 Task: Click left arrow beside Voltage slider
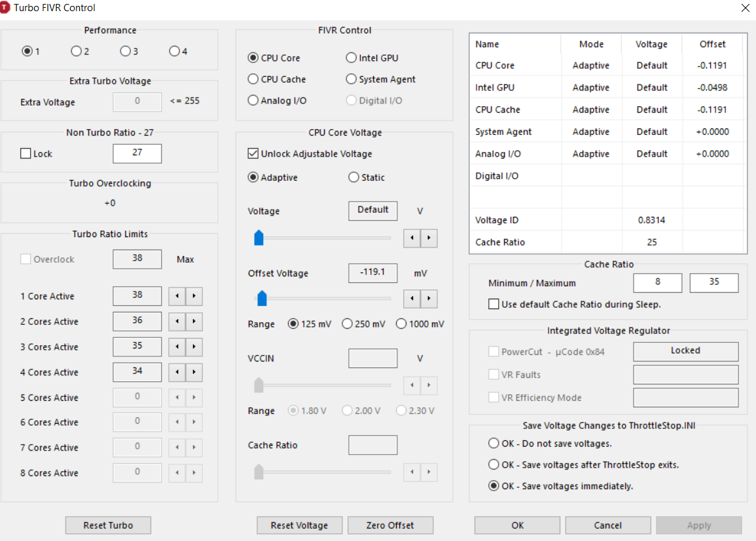pos(412,238)
